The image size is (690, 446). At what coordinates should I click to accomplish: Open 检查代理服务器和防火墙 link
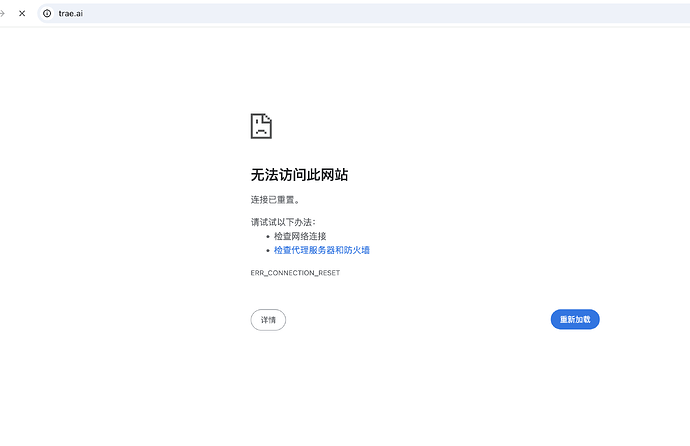(322, 250)
